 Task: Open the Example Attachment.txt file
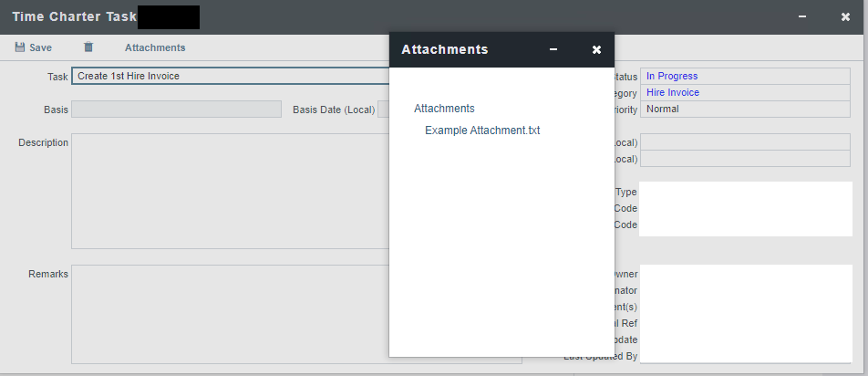(x=482, y=131)
